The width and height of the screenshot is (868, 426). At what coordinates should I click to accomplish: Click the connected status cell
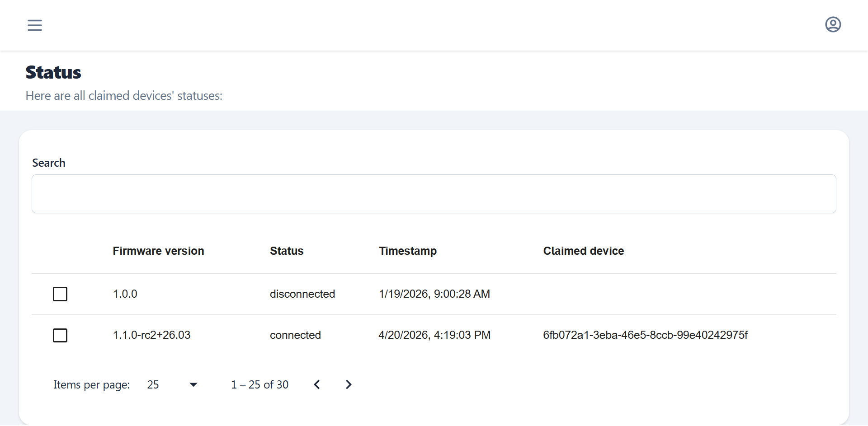(x=295, y=335)
